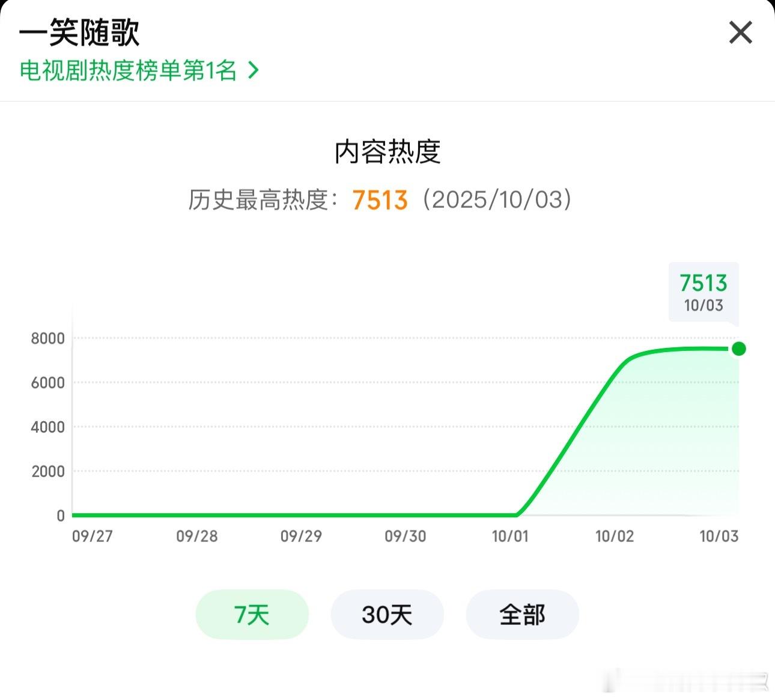This screenshot has width=775, height=700.
Task: Click the 2000 y-axis label
Action: [x=47, y=472]
